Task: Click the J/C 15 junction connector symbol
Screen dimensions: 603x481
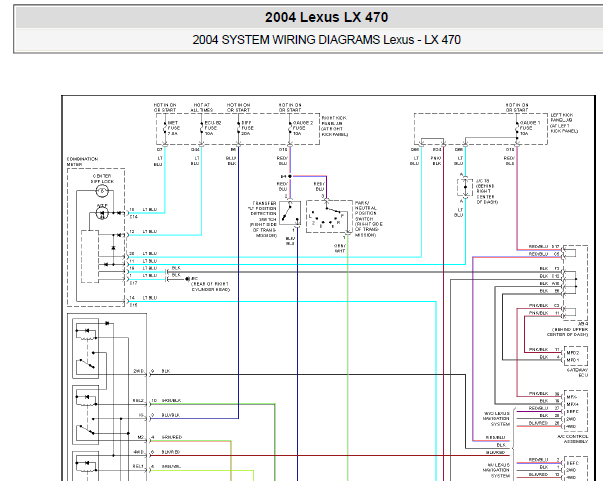Action: [465, 188]
